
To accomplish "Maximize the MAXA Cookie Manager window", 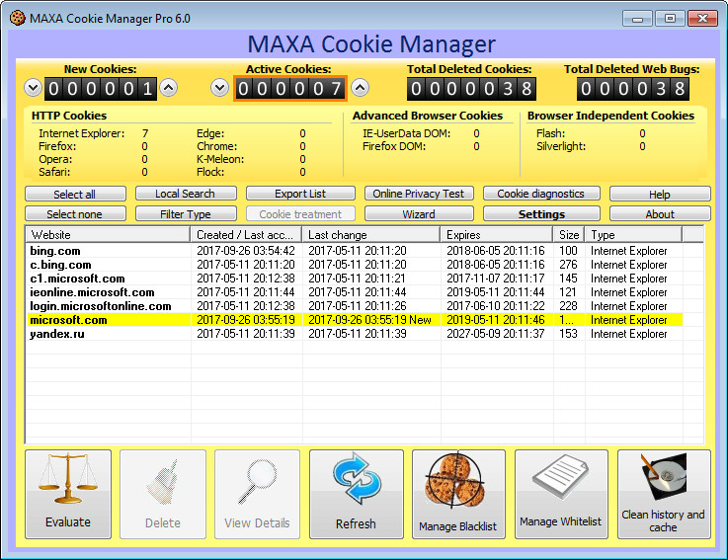I will [670, 19].
